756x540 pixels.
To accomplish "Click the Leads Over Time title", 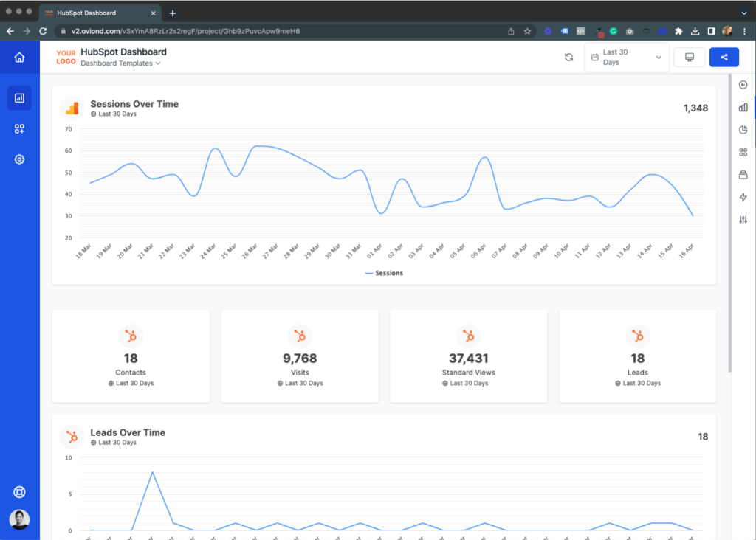I will pos(128,432).
